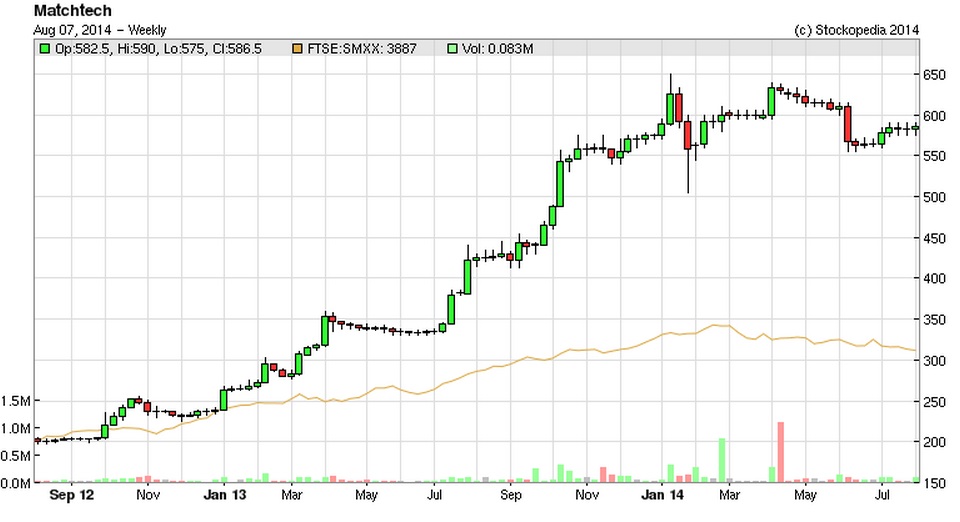Viewport: 960px width, 522px height.
Task: Click the green OHLC legend swatch
Action: pyautogui.click(x=44, y=48)
